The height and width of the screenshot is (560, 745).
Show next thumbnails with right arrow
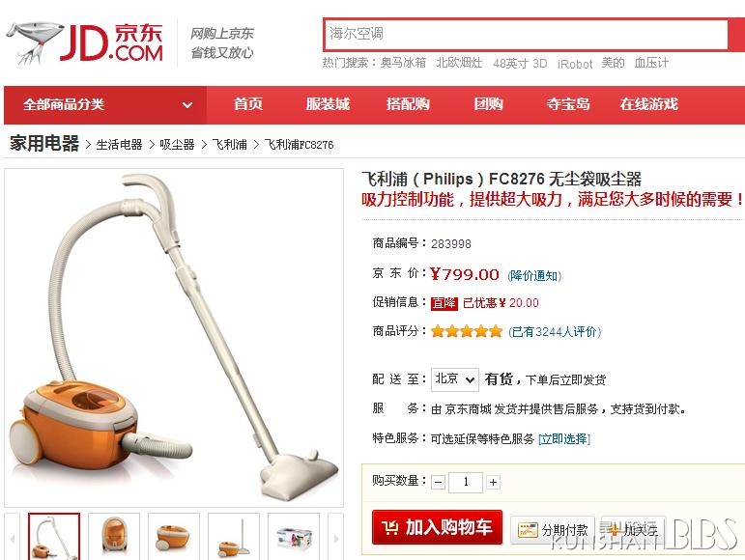(336, 538)
